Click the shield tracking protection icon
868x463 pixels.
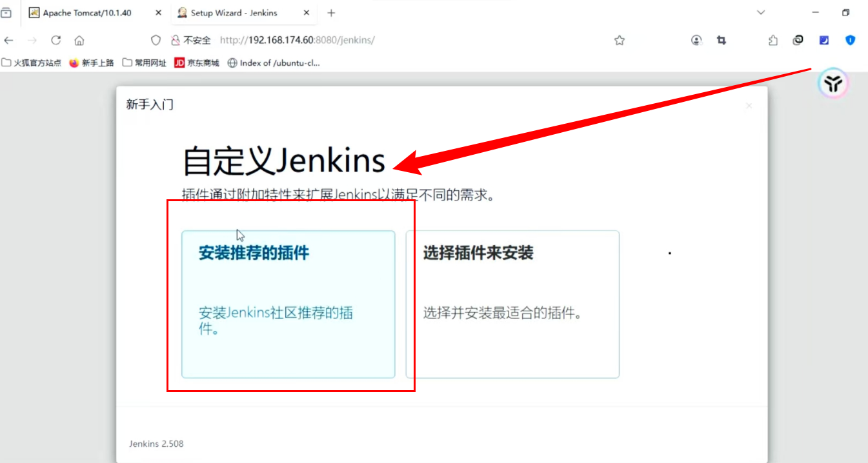156,40
